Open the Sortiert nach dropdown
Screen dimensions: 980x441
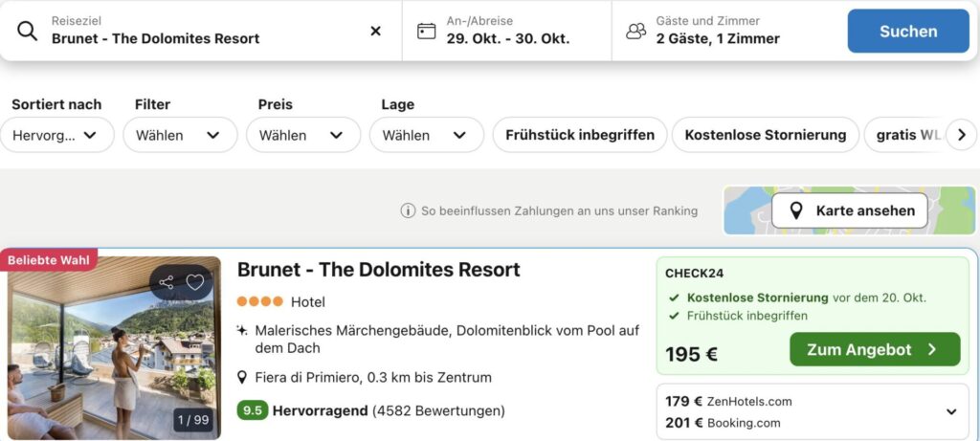point(56,135)
